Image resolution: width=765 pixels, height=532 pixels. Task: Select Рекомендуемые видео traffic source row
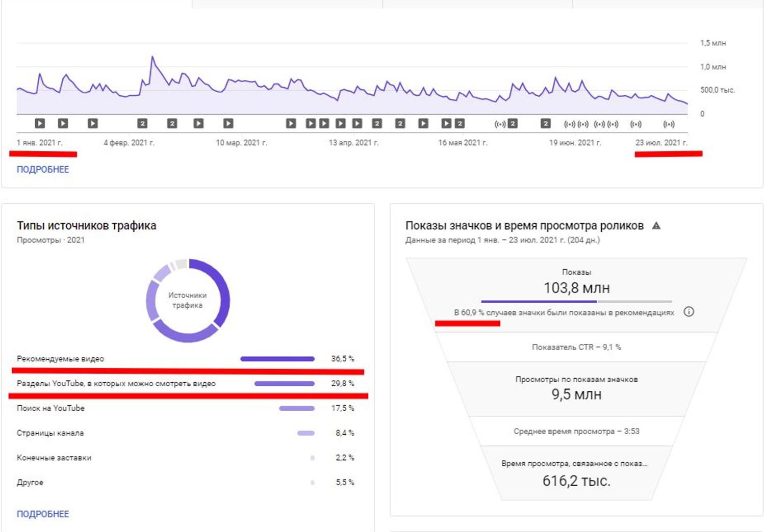click(x=186, y=359)
